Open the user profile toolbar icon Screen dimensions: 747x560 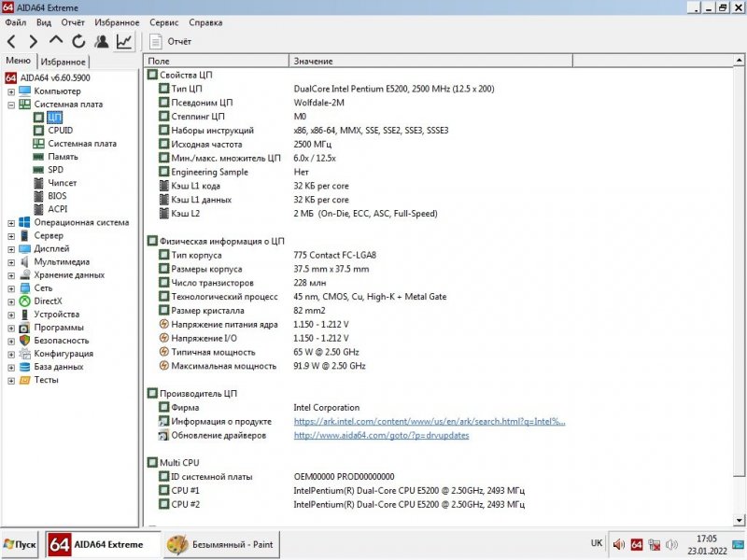[101, 42]
